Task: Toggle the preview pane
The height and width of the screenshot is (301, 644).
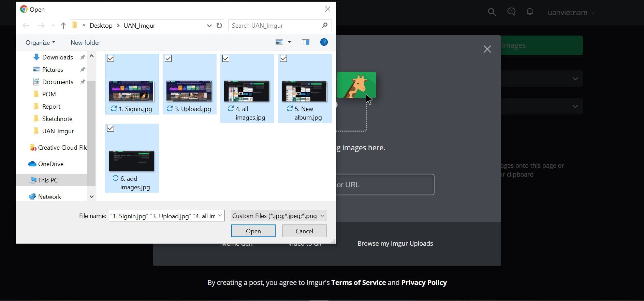Action: click(x=306, y=42)
